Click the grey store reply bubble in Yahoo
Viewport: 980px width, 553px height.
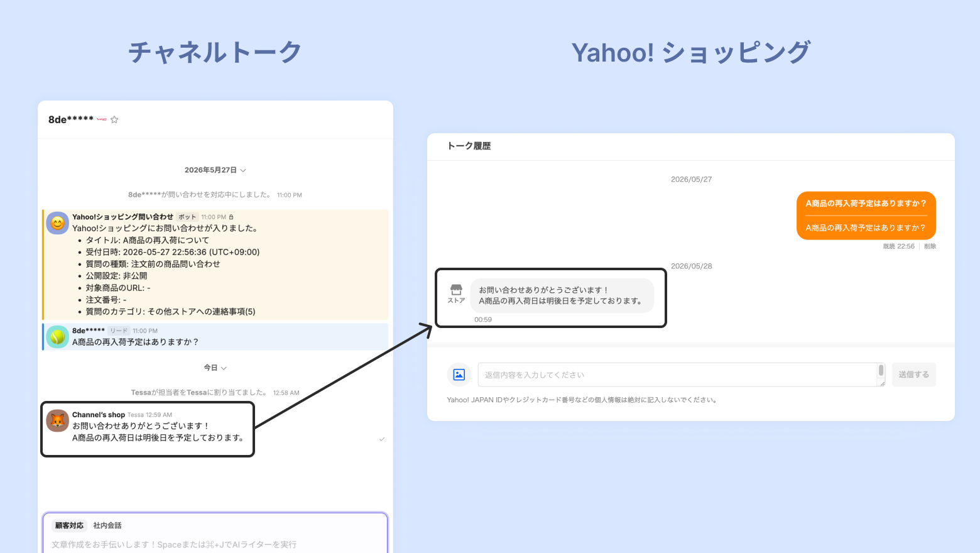click(562, 295)
